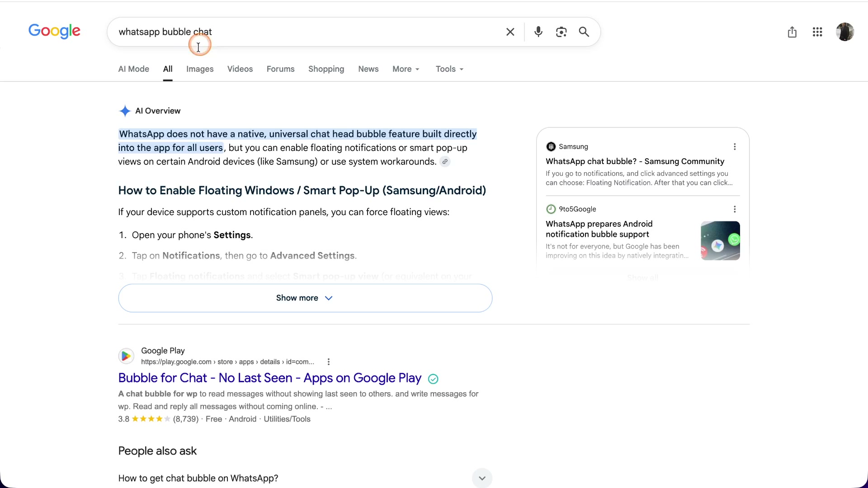
Task: Open the share icon at top right
Action: pos(792,32)
